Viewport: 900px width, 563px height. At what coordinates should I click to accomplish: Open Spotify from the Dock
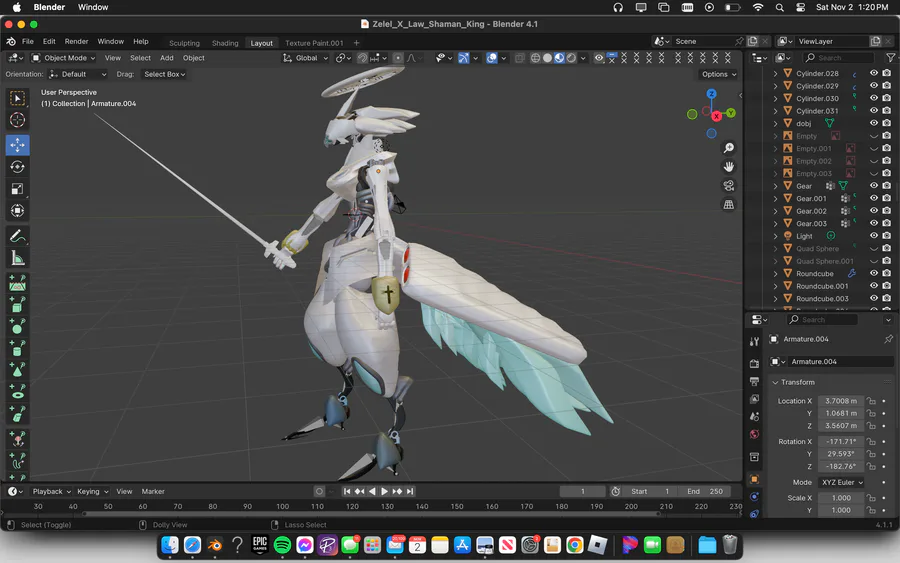(x=282, y=545)
